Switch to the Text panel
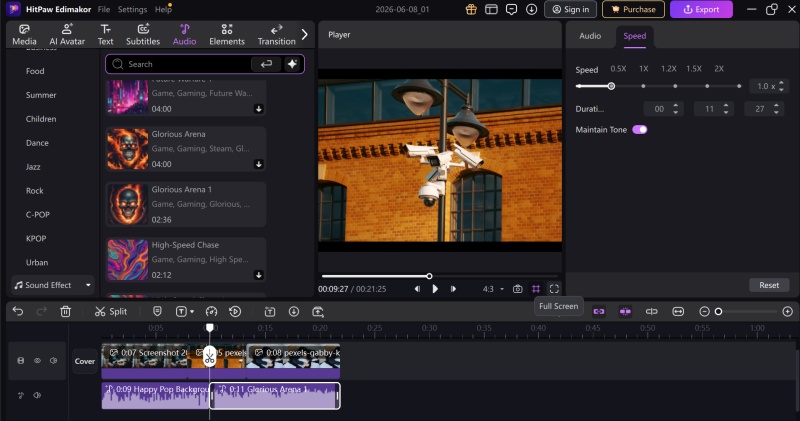Viewport: 800px width, 421px height. [105, 35]
